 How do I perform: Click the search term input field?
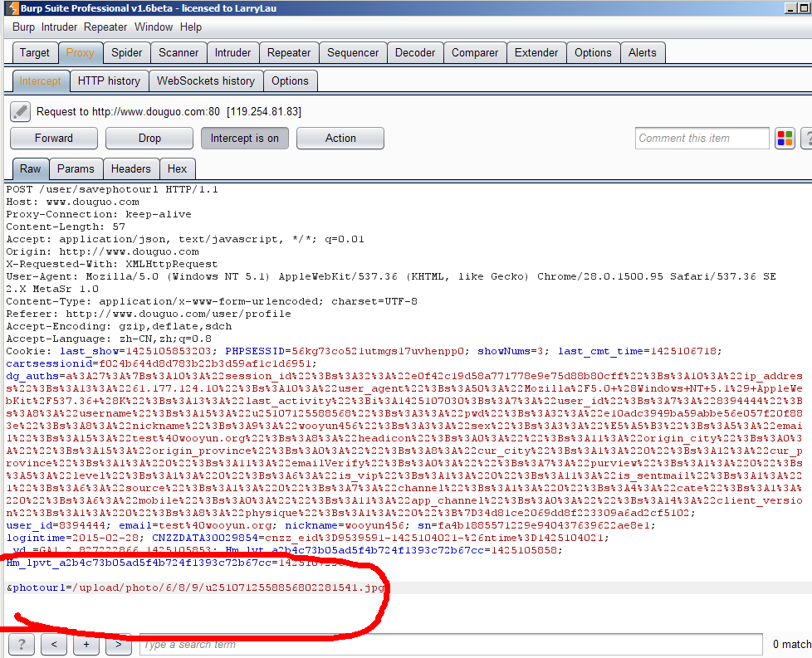451,645
